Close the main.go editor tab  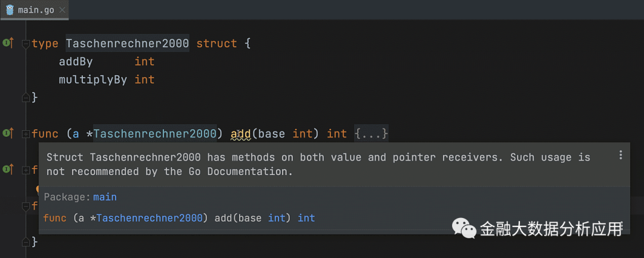pyautogui.click(x=63, y=10)
